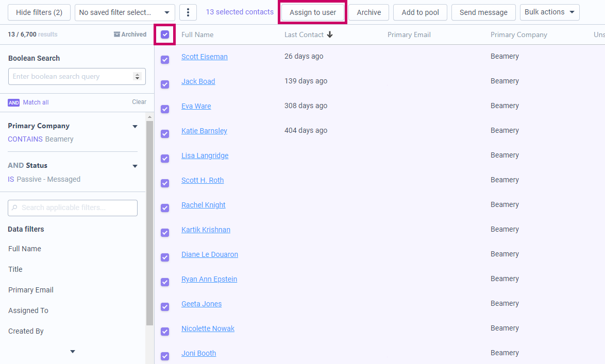The height and width of the screenshot is (364, 605).
Task: Uncheck the Joni Booth row checkbox
Action: (165, 356)
